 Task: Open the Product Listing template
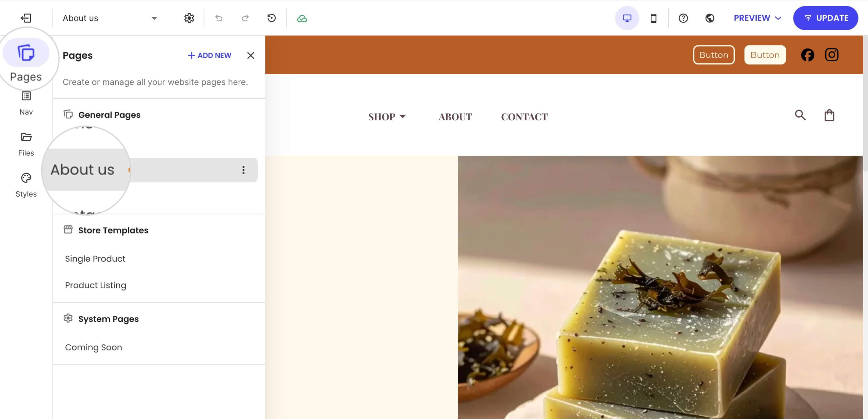pyautogui.click(x=96, y=285)
